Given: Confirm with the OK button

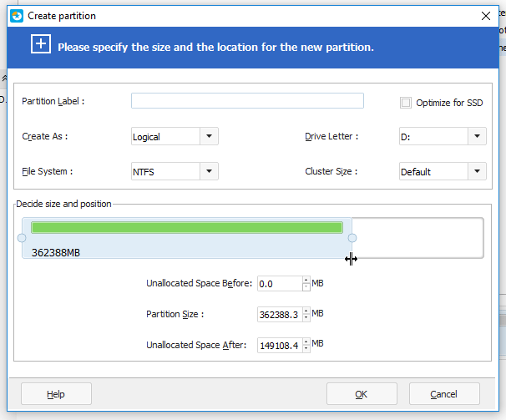Looking at the screenshot, I should 361,394.
